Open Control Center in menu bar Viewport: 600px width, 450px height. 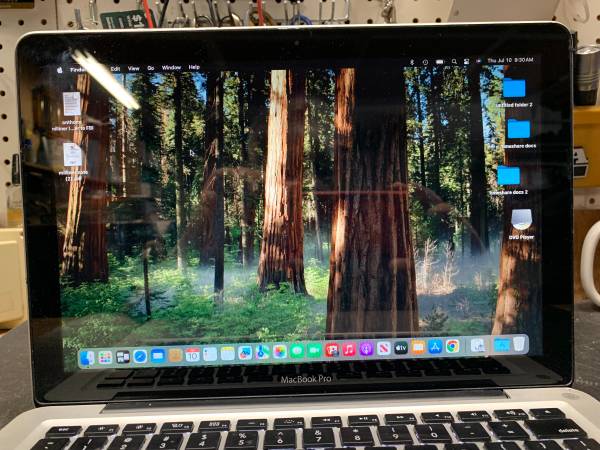[466, 61]
